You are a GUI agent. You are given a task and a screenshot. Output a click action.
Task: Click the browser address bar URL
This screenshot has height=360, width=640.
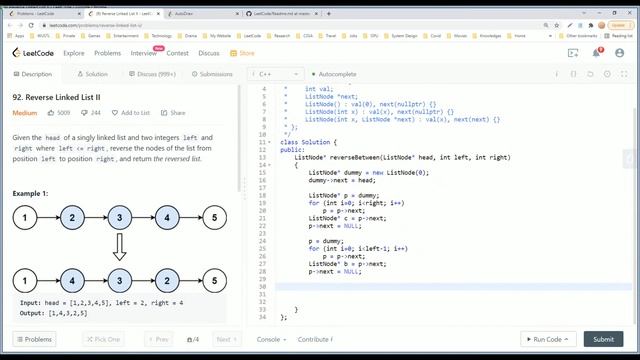[x=96, y=25]
